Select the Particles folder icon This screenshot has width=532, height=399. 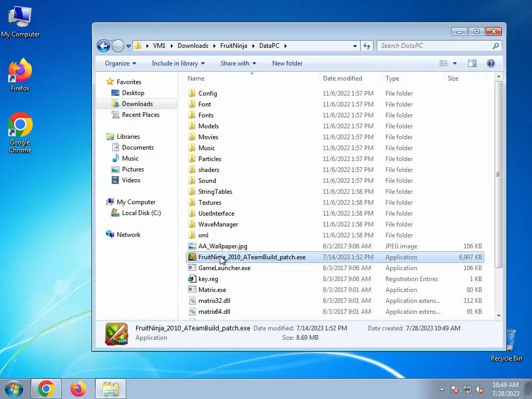click(192, 158)
